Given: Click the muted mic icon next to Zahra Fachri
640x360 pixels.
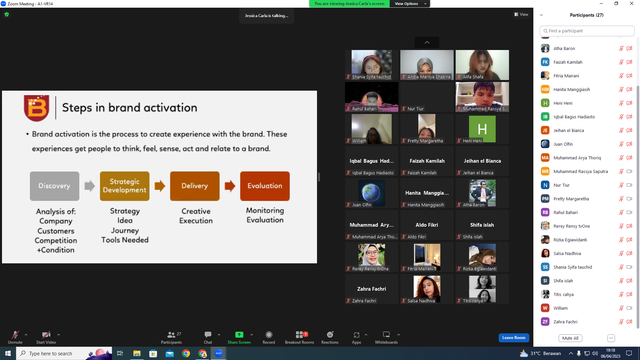Looking at the screenshot, I should click(x=621, y=322).
